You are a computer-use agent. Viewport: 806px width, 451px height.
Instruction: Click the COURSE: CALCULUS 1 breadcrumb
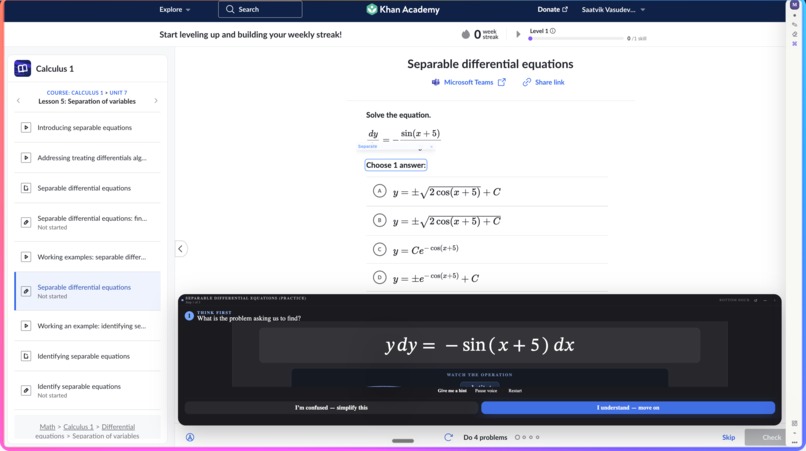pyautogui.click(x=75, y=93)
